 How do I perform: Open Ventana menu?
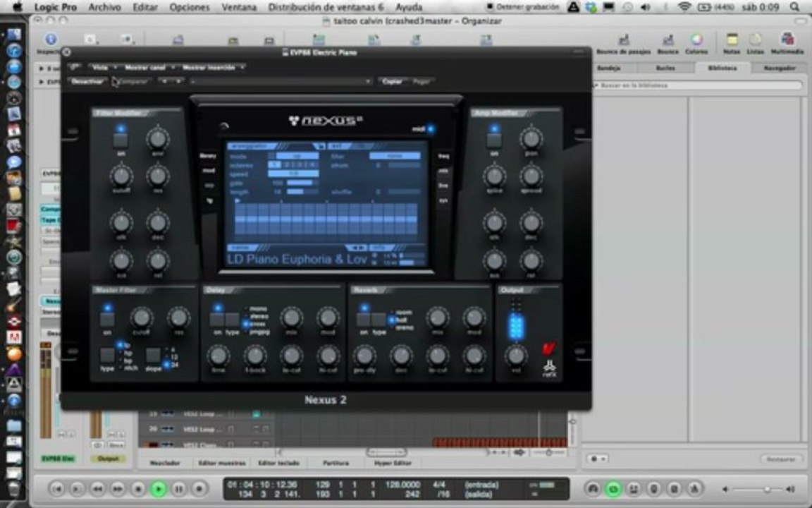coord(239,7)
